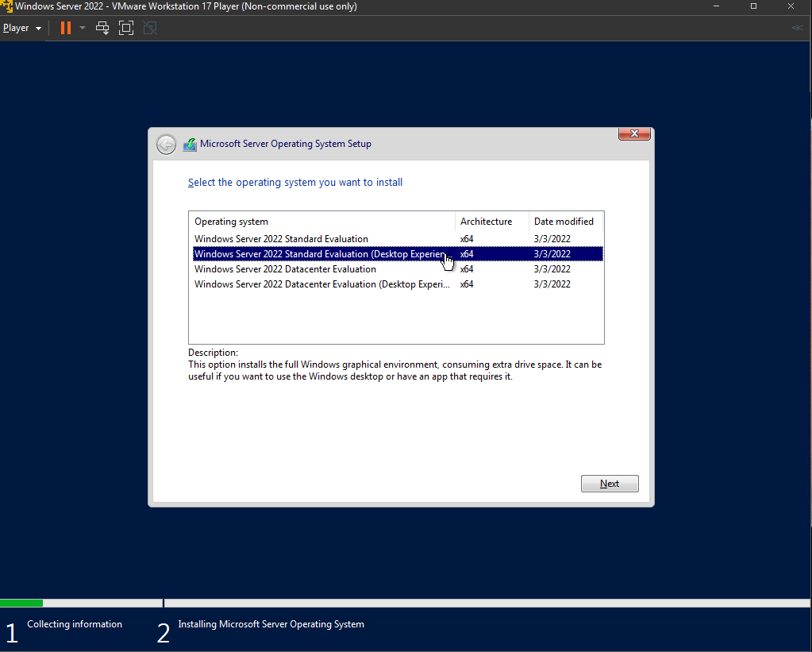
Task: Sort by Architecture column header
Action: (492, 222)
